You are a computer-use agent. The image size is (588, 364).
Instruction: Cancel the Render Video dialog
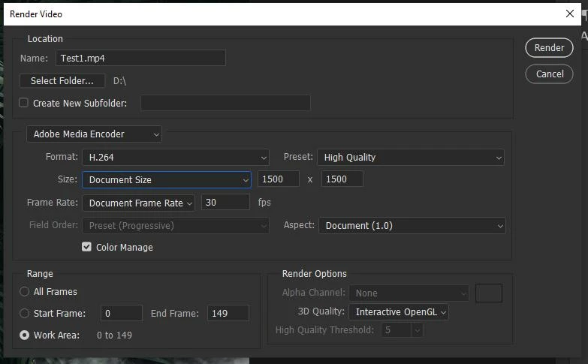point(549,74)
